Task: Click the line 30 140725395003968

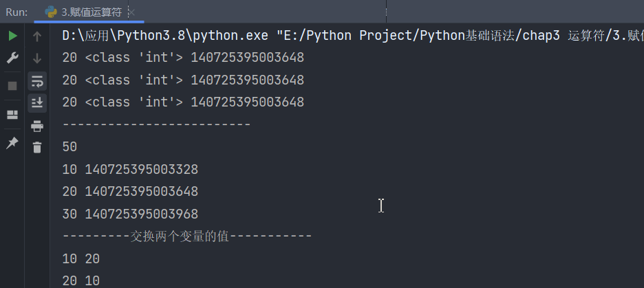Action: point(130,214)
